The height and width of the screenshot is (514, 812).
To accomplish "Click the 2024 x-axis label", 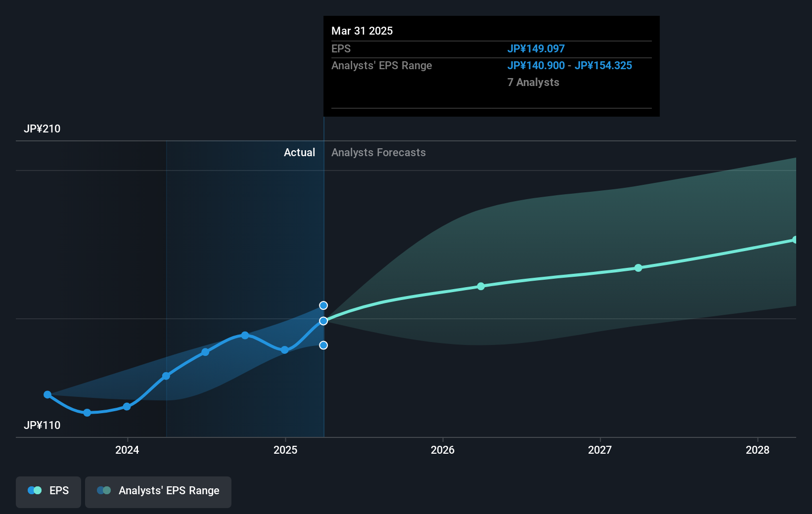I will coord(127,450).
